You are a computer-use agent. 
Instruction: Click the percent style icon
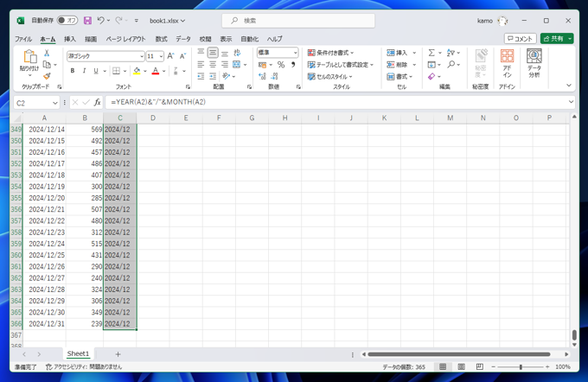pyautogui.click(x=281, y=65)
